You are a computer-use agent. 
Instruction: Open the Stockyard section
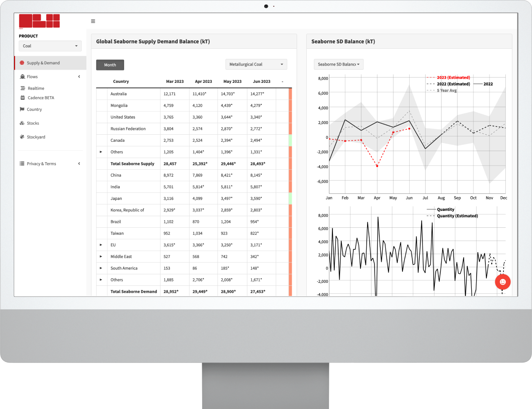(36, 137)
